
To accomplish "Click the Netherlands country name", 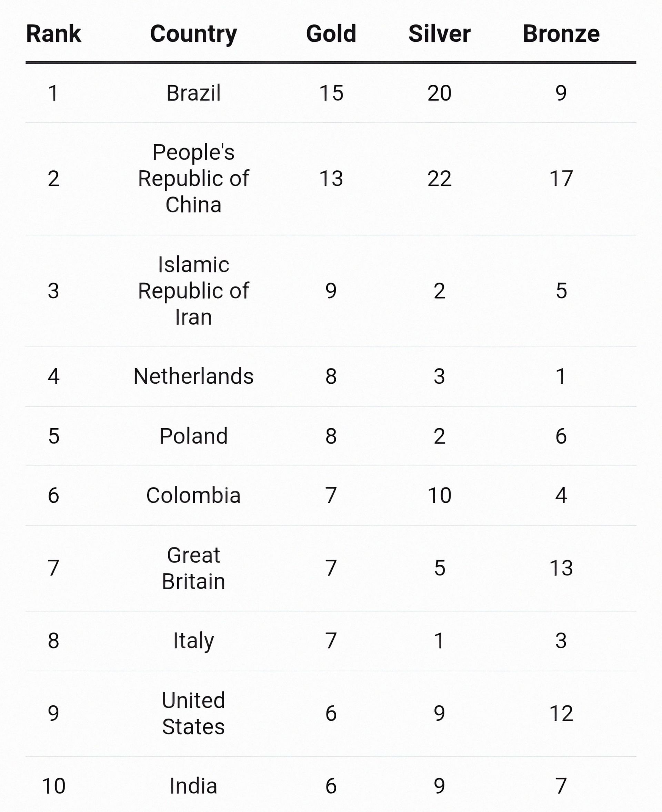I will tap(193, 377).
